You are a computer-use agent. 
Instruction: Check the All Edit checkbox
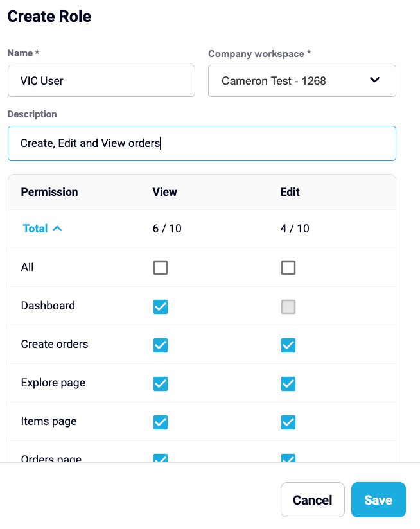click(288, 268)
